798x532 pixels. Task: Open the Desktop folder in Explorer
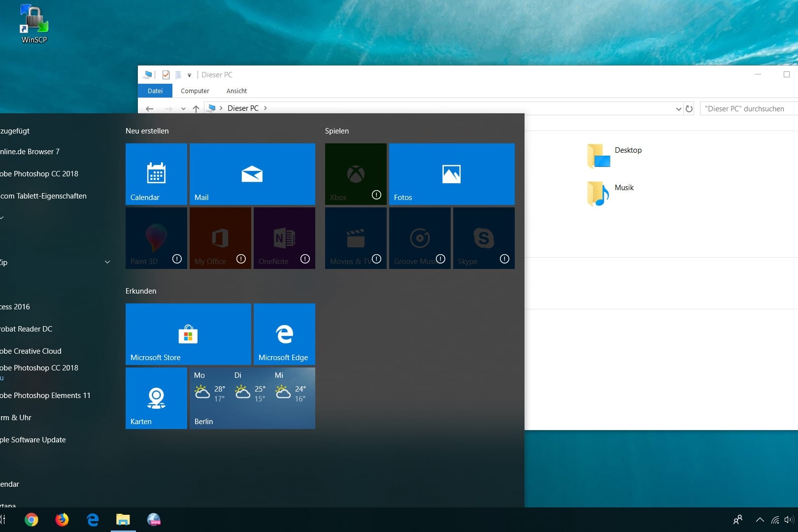pyautogui.click(x=615, y=155)
